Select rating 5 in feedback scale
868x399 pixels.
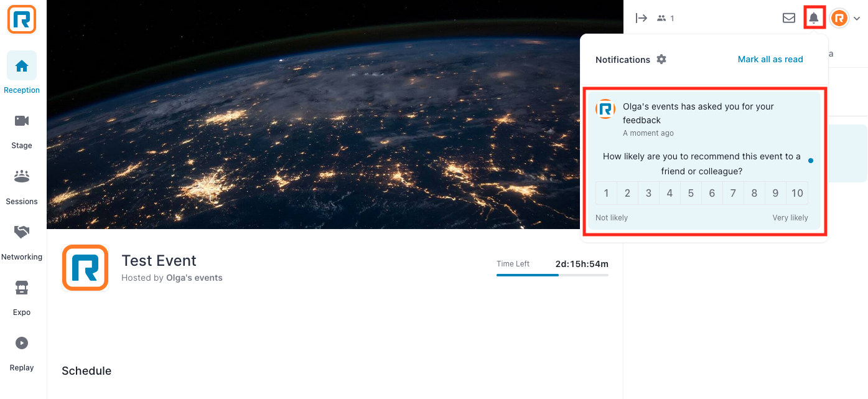coord(691,193)
